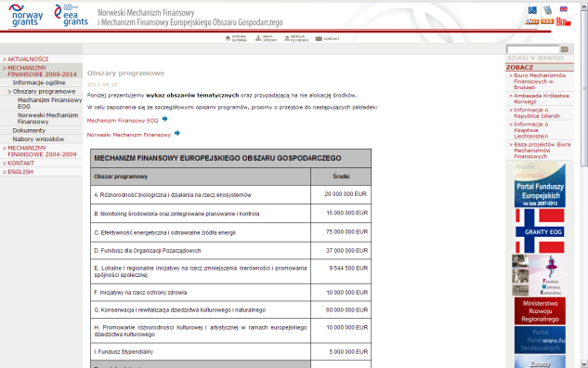This screenshot has width=588, height=368.
Task: Open the red BIP logo
Action: [563, 21]
